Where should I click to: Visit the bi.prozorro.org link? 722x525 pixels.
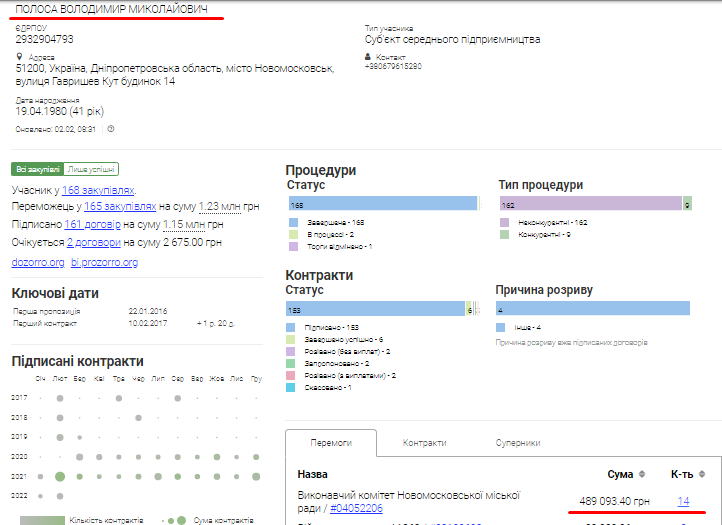(x=105, y=262)
